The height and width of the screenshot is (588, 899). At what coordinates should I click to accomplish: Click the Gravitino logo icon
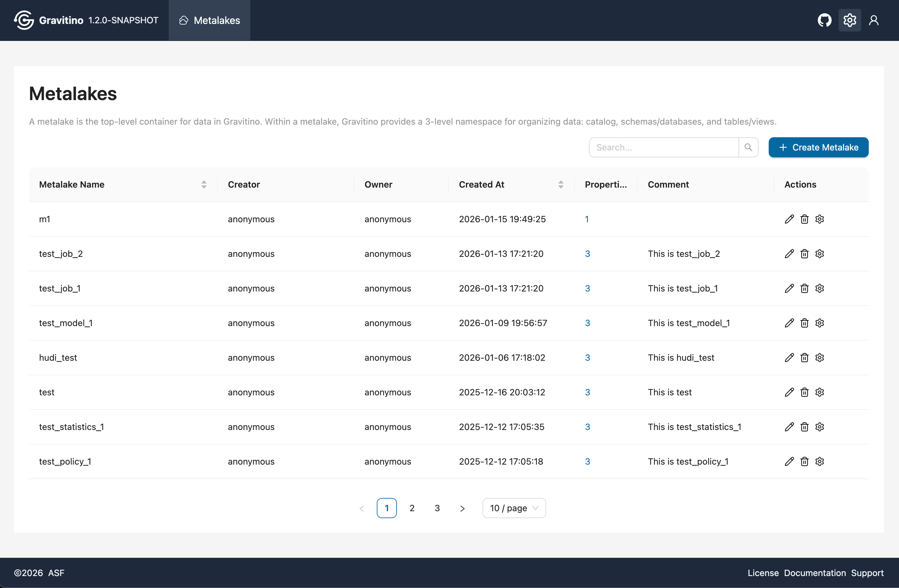pyautogui.click(x=24, y=20)
